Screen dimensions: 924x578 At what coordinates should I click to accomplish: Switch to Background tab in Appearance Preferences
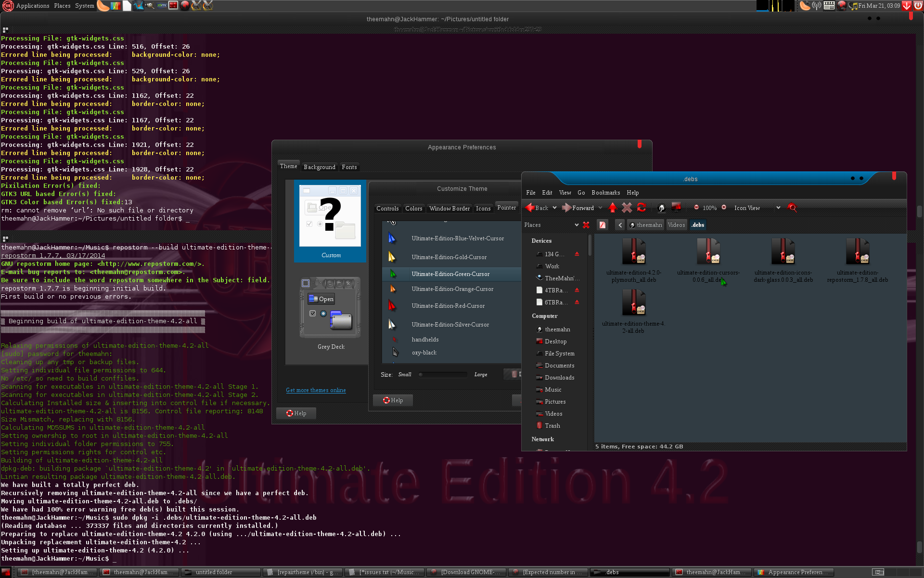(320, 167)
